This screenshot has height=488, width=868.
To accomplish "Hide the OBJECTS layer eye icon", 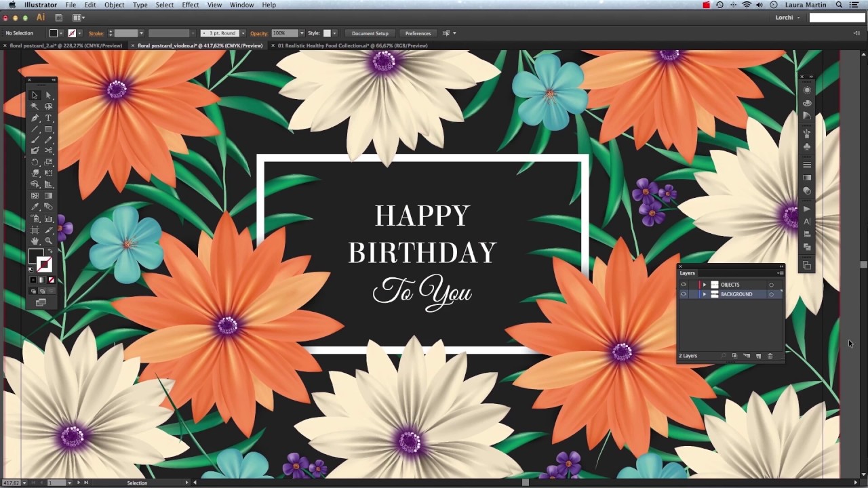I will (x=684, y=285).
